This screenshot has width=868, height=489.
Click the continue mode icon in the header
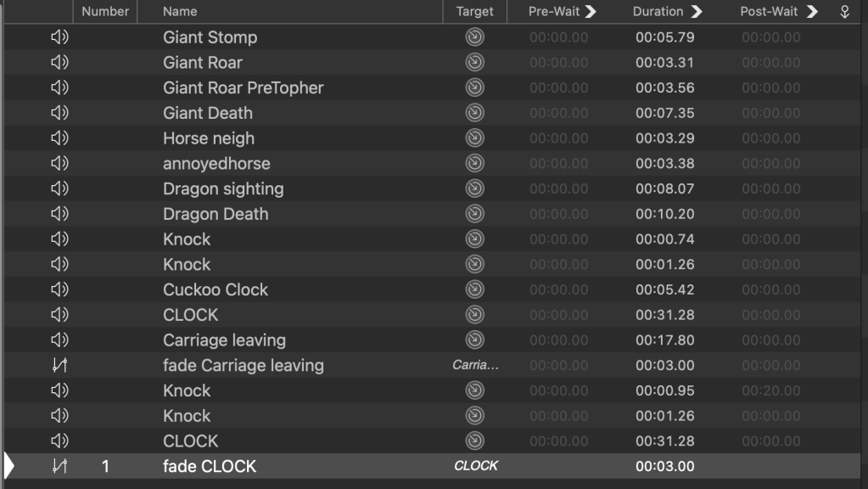pyautogui.click(x=844, y=12)
